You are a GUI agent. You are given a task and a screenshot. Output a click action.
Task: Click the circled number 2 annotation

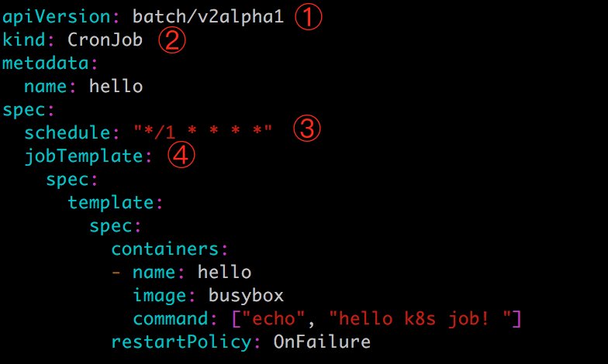click(x=172, y=40)
